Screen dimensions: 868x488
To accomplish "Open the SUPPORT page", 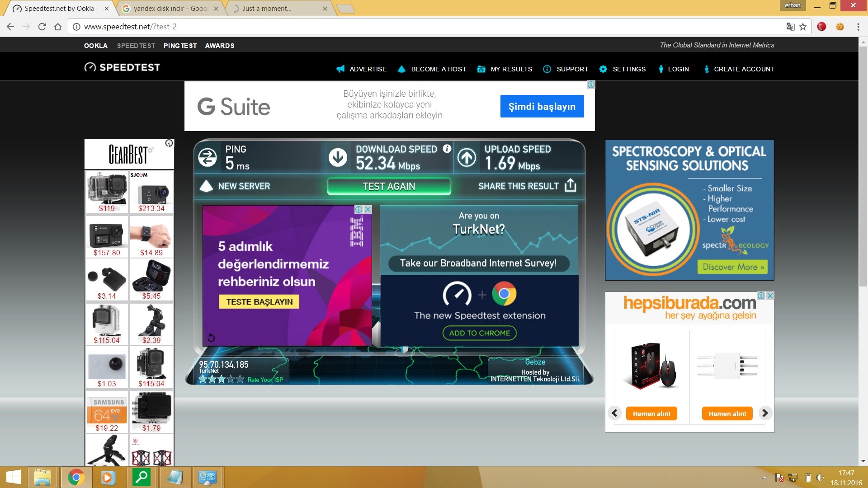I will click(x=566, y=69).
